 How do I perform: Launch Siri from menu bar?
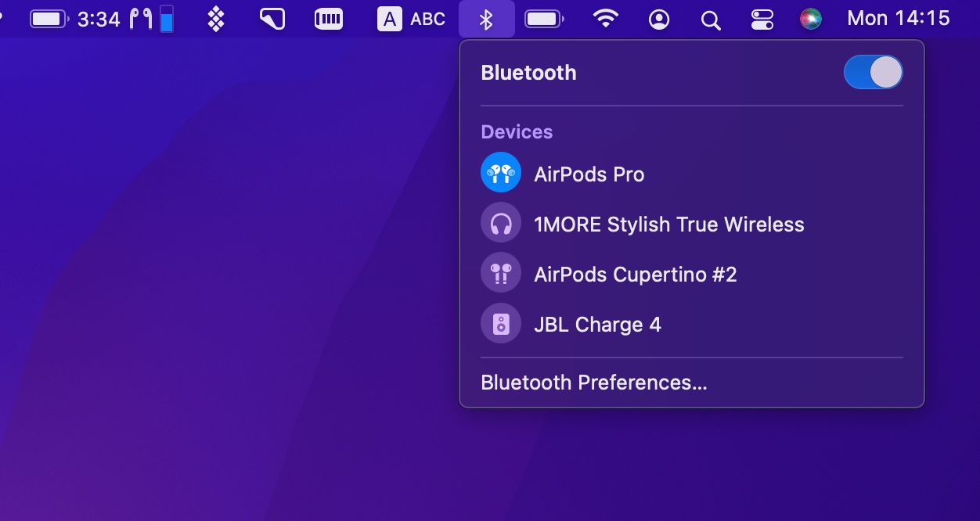click(811, 19)
